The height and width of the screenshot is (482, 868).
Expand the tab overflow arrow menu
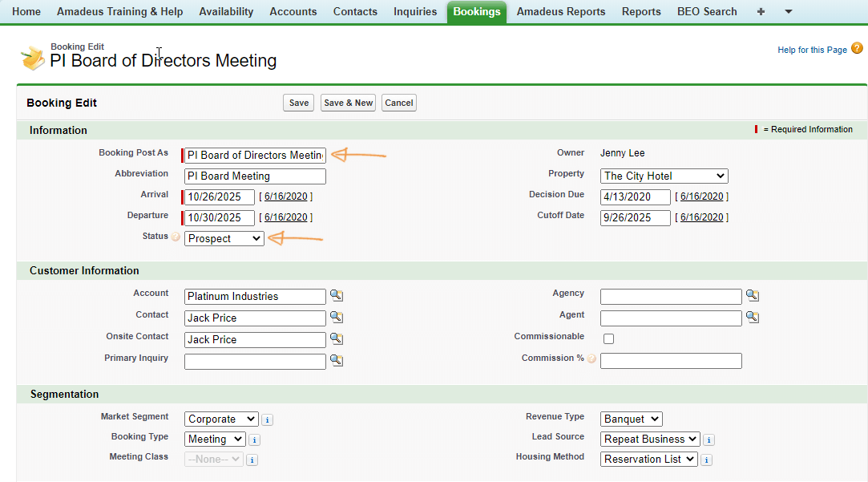[789, 12]
